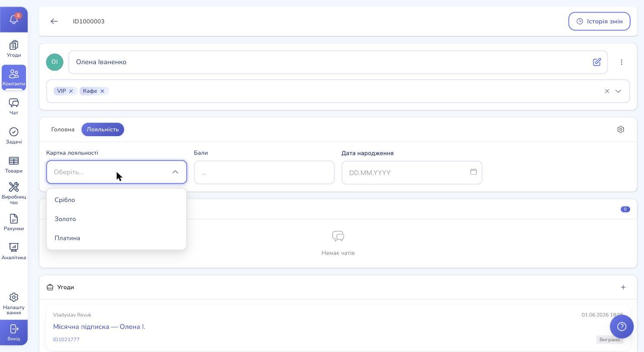Image resolution: width=644 pixels, height=352 pixels.
Task: Open deal Місячна підписка — Олена І.
Action: (99, 327)
